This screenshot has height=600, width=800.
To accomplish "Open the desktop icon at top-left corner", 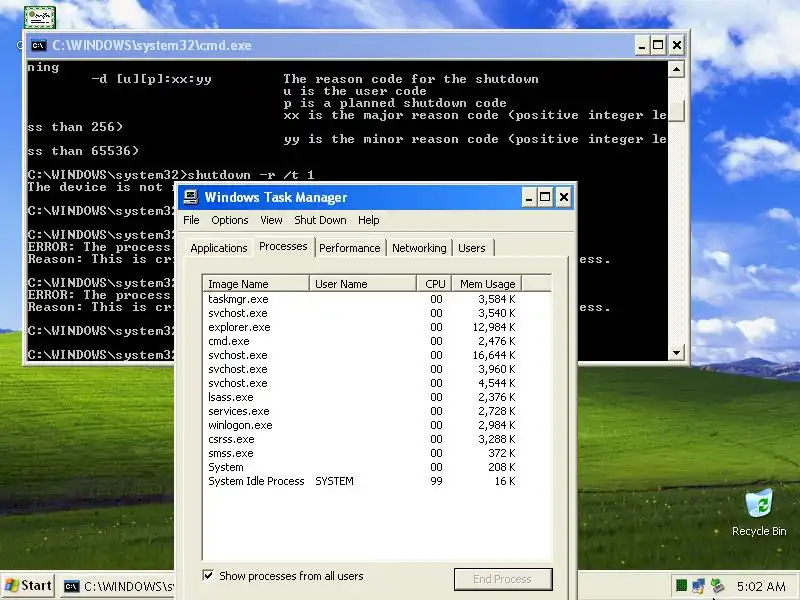I will (x=40, y=17).
